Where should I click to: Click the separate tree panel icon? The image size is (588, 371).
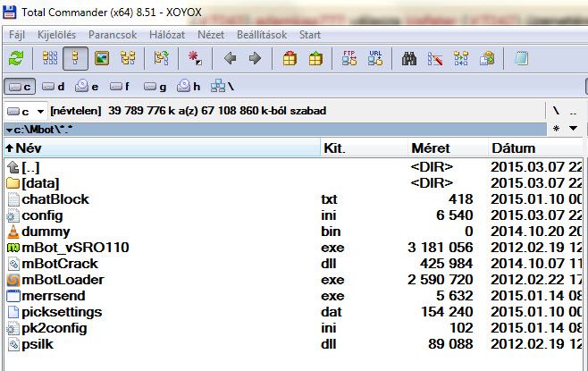(161, 58)
